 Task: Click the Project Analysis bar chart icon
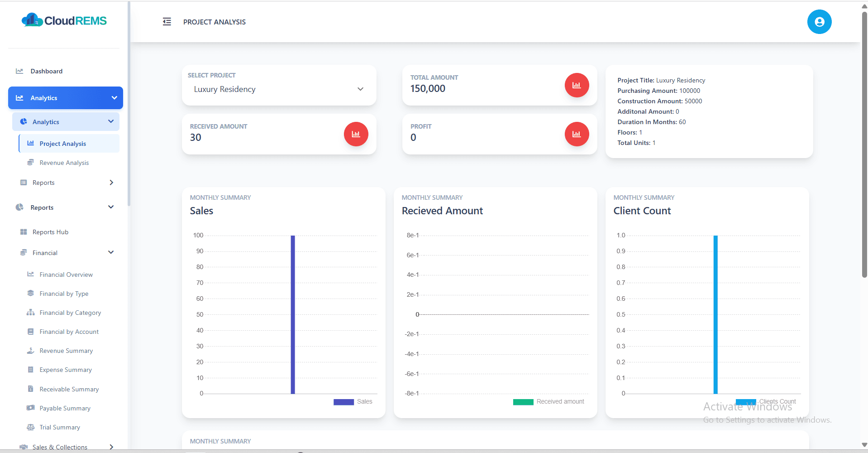(31, 143)
